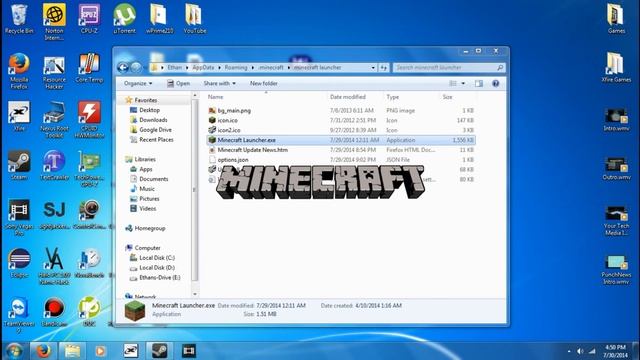Screen dimensions: 640x360
Task: Select the Ethan breadcrumb in address bar
Action: click(x=175, y=68)
